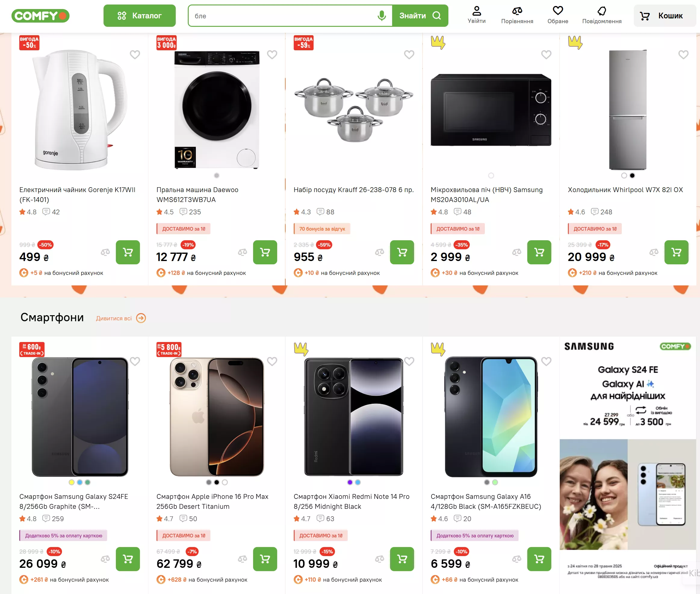The width and height of the screenshot is (700, 594).
Task: Open the Каталог catalog menu
Action: (x=139, y=15)
